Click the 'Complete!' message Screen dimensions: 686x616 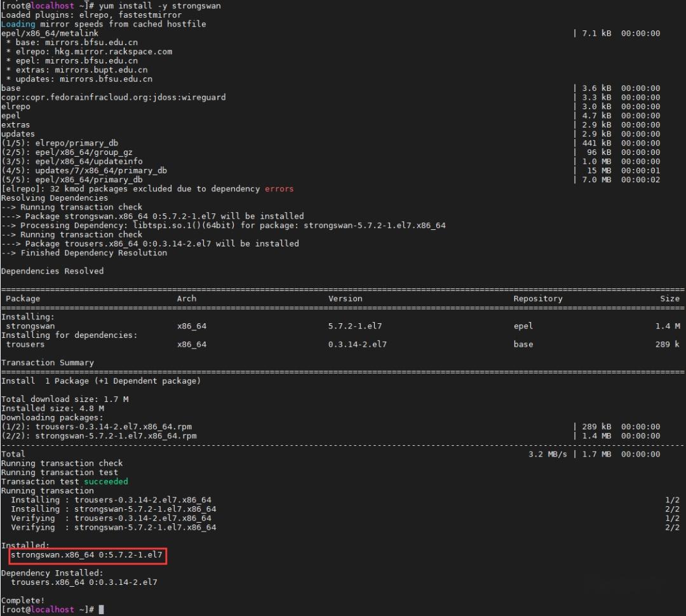[x=23, y=601]
